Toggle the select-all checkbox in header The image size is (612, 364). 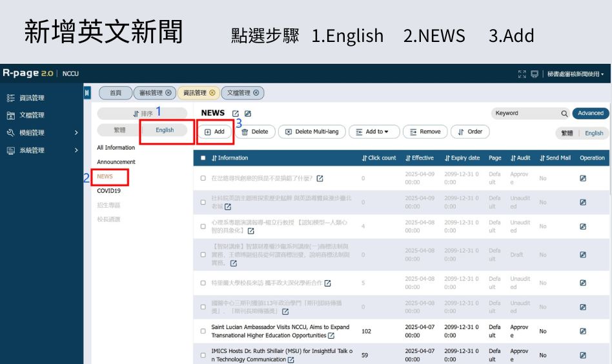point(203,158)
